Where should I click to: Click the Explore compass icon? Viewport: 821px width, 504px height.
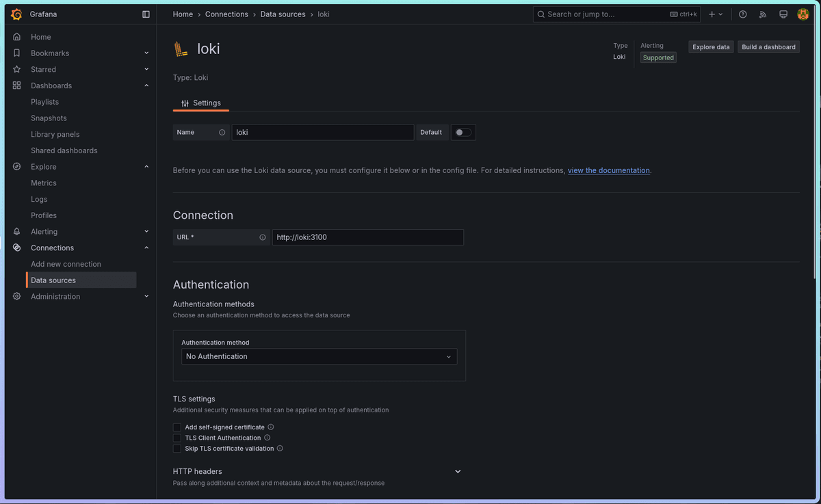point(16,166)
